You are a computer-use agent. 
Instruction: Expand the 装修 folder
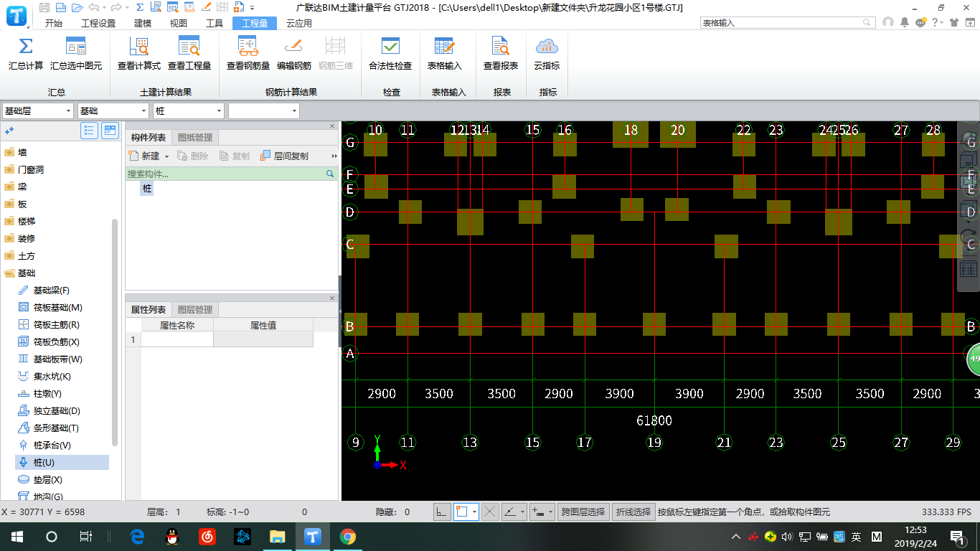9,238
